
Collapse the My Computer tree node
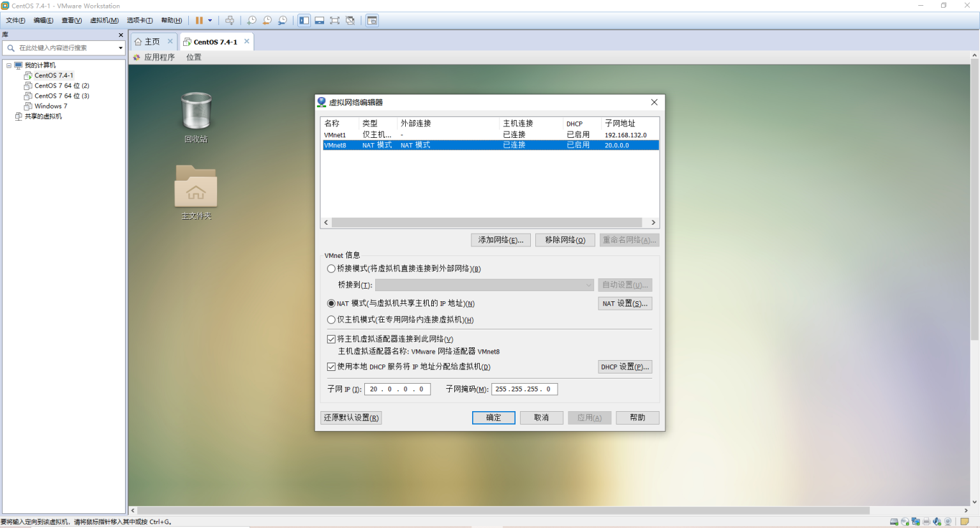click(x=9, y=65)
